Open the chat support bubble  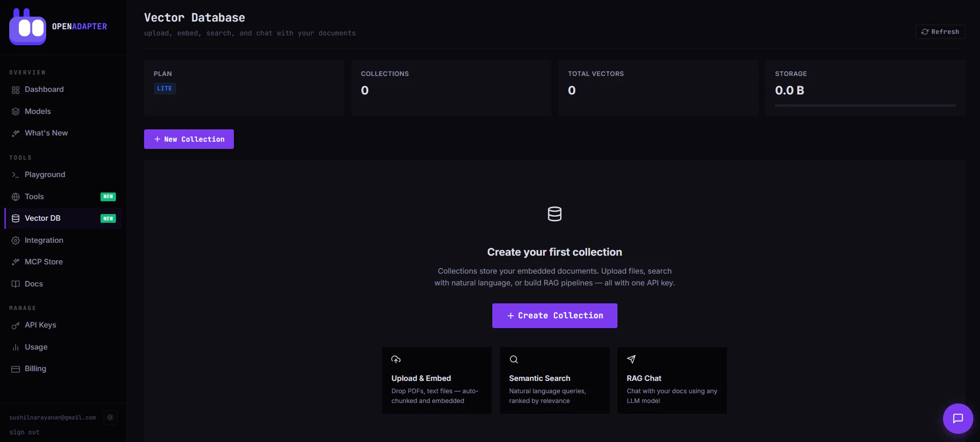[x=958, y=418]
